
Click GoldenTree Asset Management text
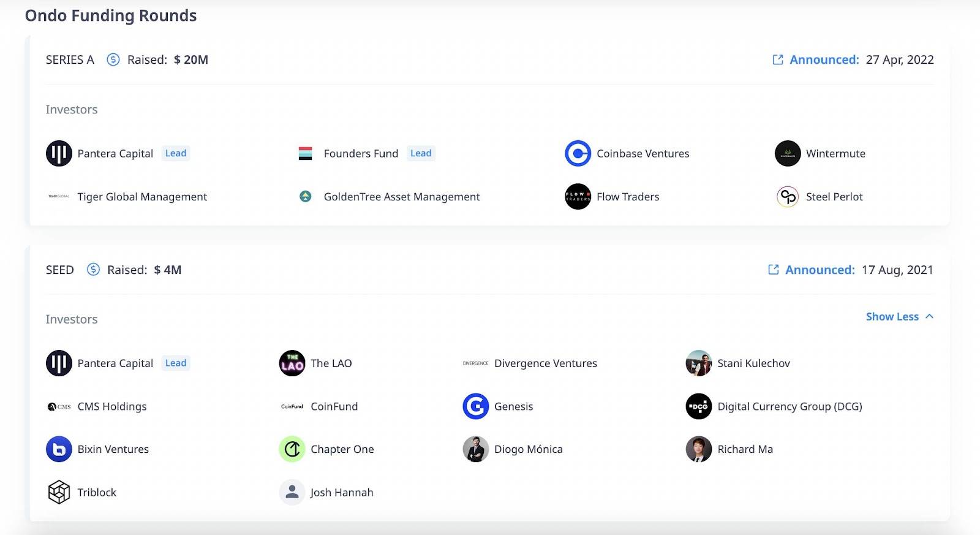[x=402, y=197]
